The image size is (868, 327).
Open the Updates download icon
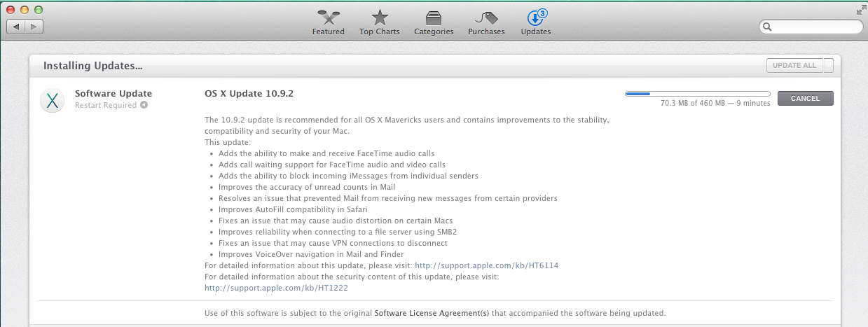(534, 18)
